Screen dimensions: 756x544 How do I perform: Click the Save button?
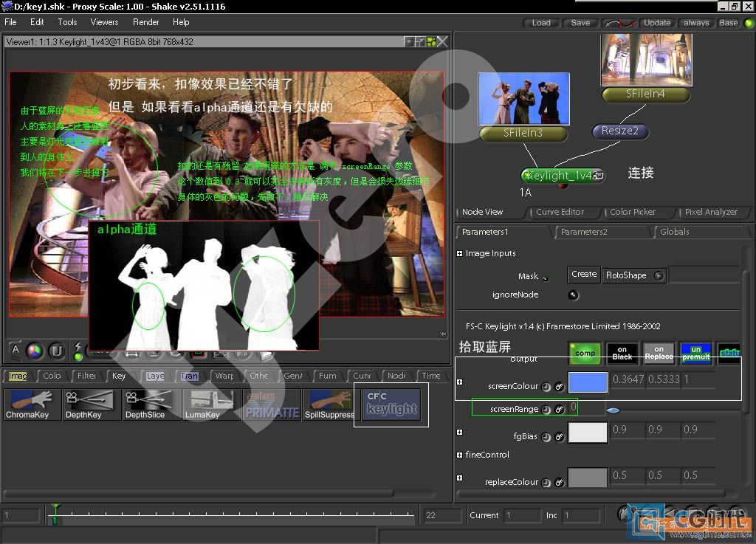[580, 23]
